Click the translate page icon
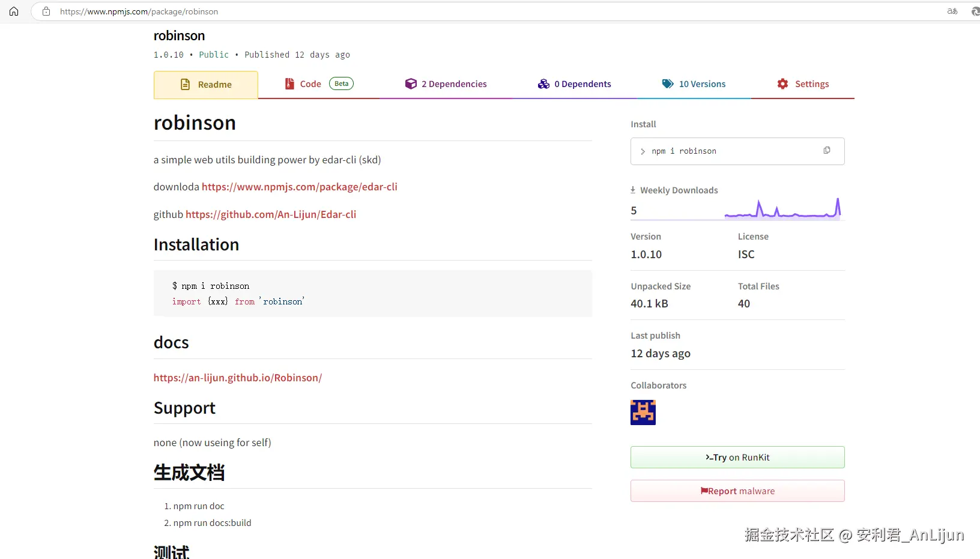 (x=952, y=11)
